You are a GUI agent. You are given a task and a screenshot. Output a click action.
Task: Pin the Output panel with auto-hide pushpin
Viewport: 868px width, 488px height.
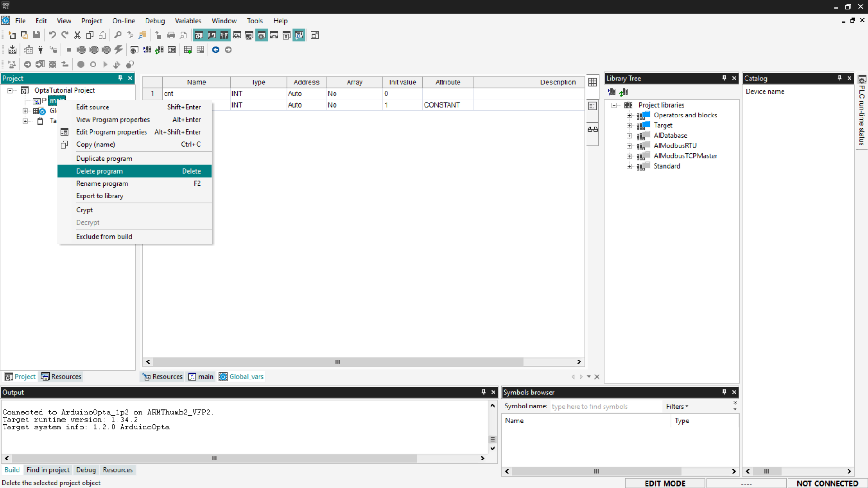pyautogui.click(x=483, y=392)
